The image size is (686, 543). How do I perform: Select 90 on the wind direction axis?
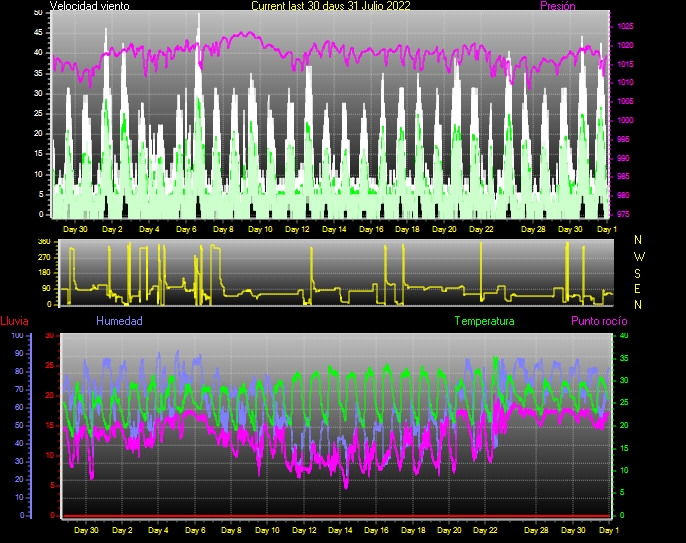46,289
